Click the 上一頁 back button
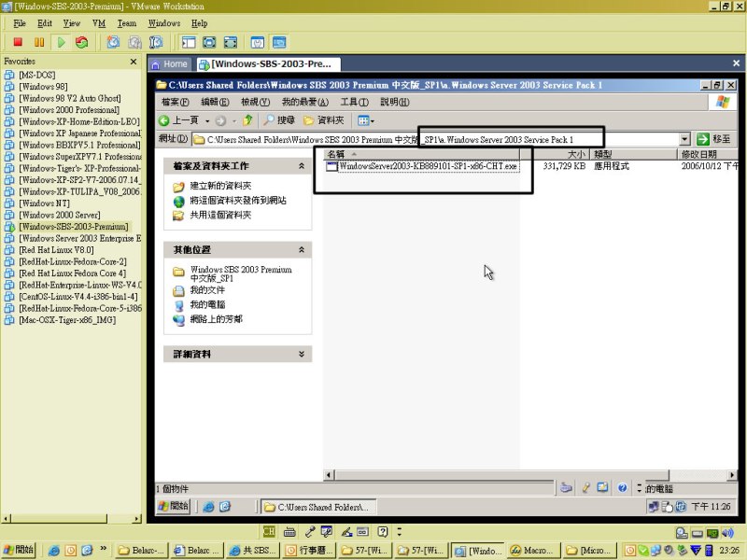Viewport: 747px width, 560px height. pos(178,120)
